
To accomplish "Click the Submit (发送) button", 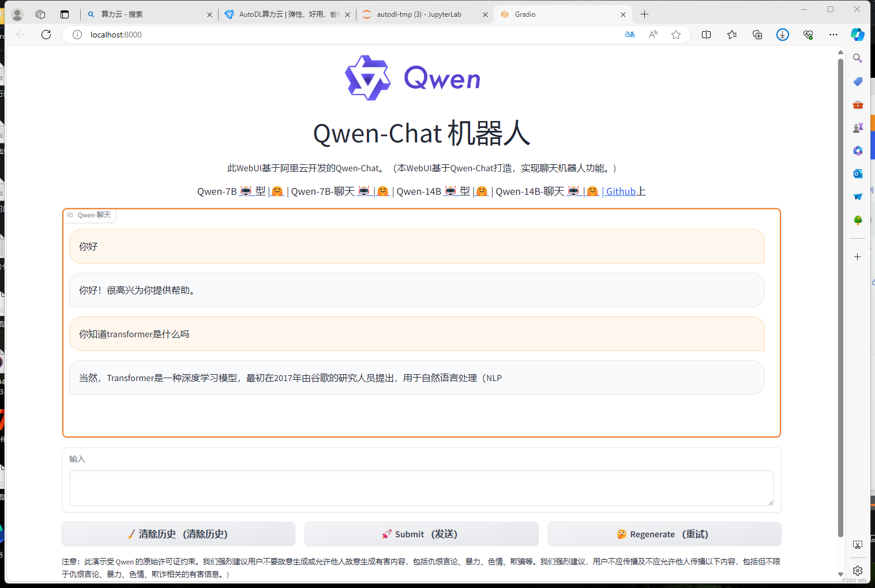I will (421, 534).
